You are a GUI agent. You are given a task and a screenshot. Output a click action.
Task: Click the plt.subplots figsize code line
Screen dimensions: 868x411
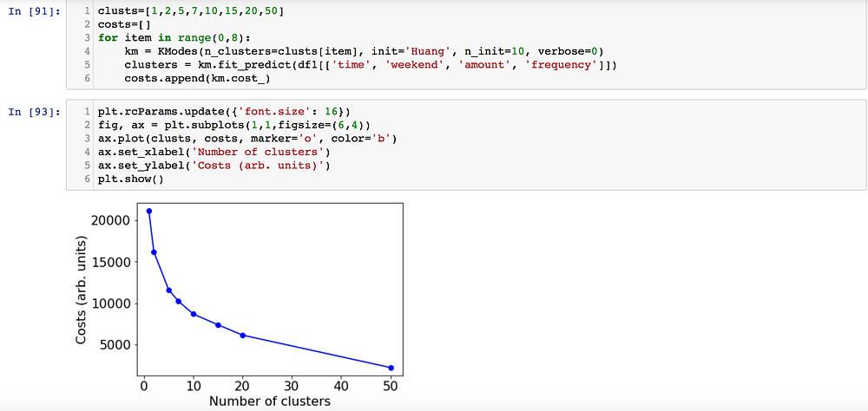click(234, 126)
